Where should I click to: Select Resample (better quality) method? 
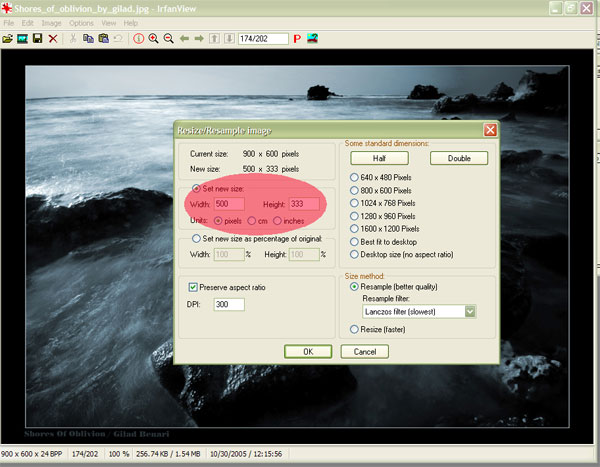click(354, 287)
